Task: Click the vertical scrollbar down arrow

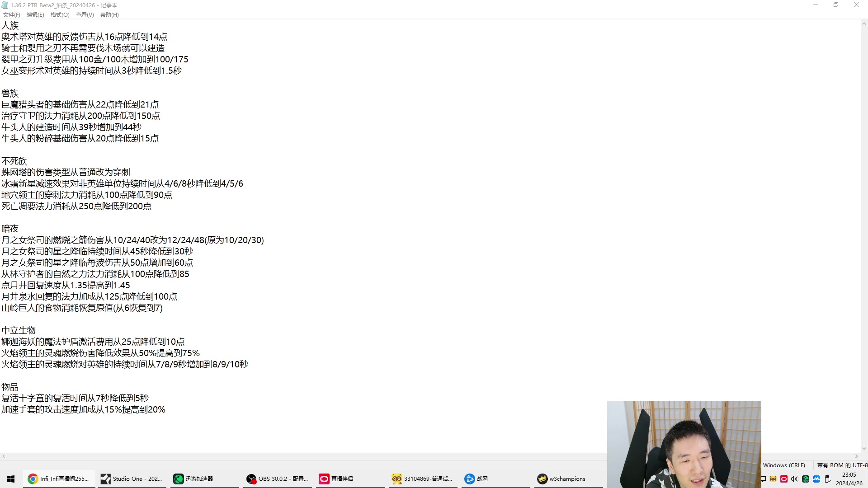Action: pyautogui.click(x=864, y=449)
